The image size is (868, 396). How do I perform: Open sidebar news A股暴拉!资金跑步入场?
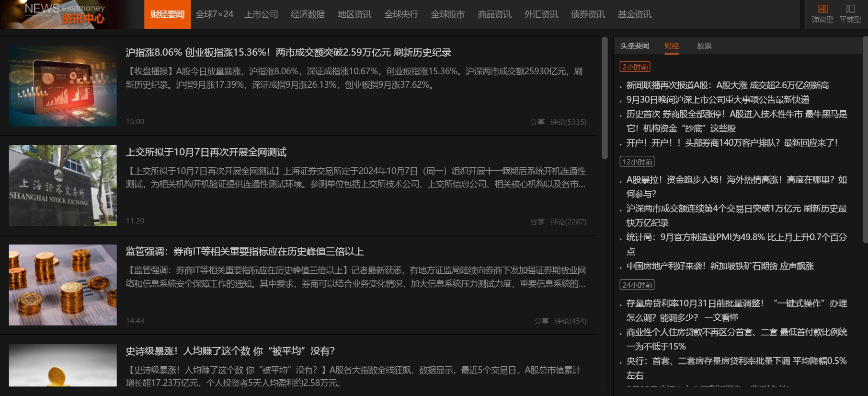[737, 187]
